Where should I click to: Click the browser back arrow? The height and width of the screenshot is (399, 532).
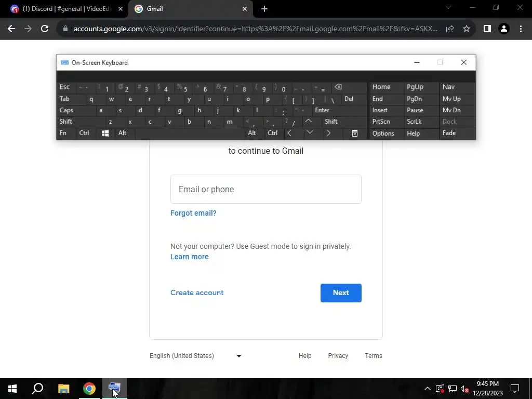pyautogui.click(x=11, y=29)
